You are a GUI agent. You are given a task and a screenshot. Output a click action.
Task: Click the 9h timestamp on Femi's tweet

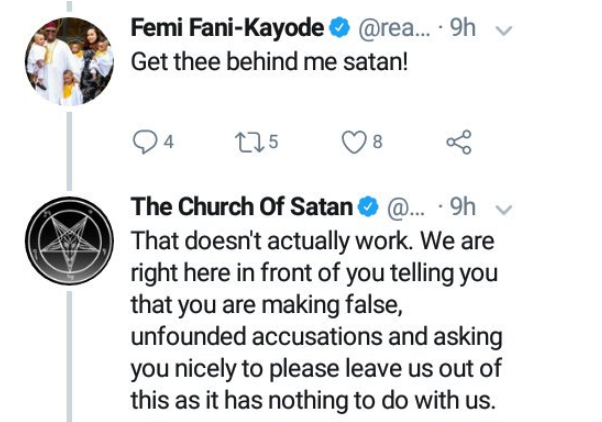pos(464,29)
